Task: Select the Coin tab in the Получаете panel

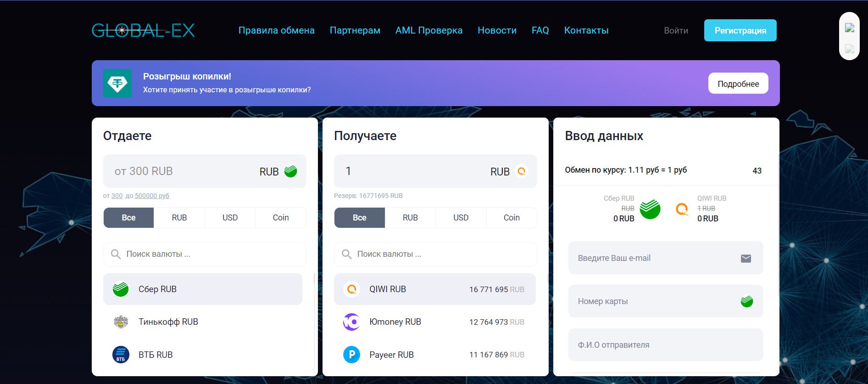Action: 512,218
